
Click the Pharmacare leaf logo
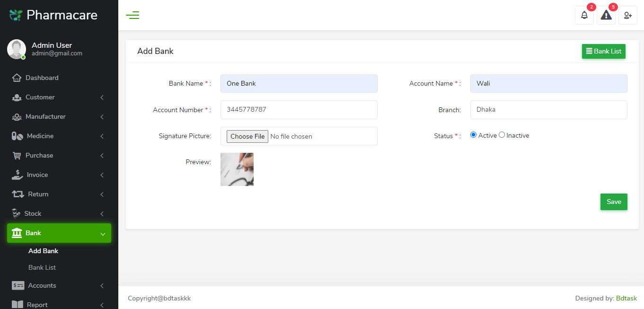(x=16, y=15)
